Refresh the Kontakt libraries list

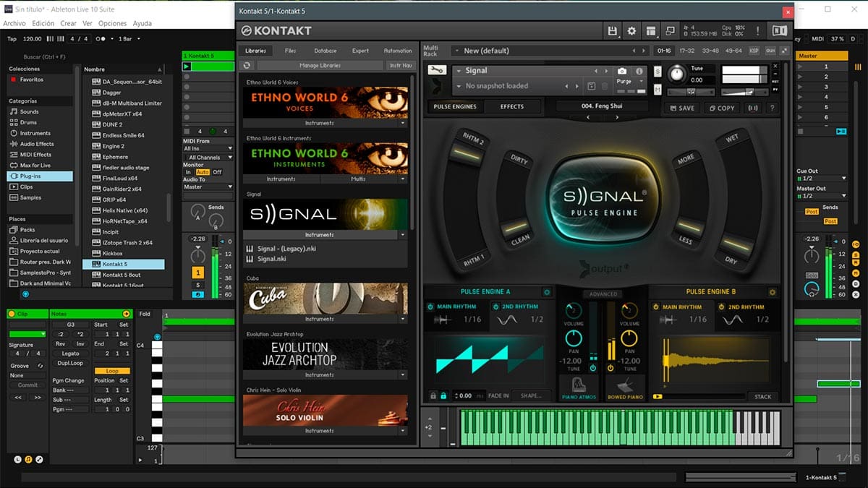coord(247,65)
